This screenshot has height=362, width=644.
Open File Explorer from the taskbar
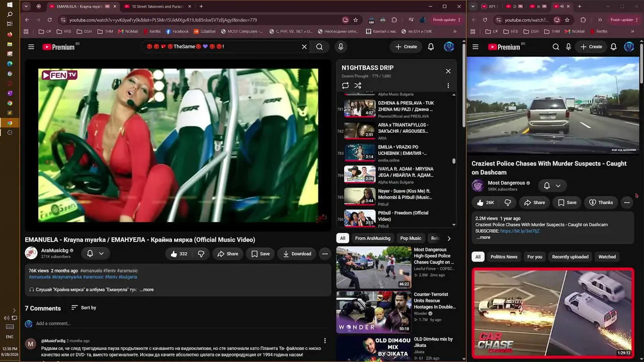click(10, 44)
